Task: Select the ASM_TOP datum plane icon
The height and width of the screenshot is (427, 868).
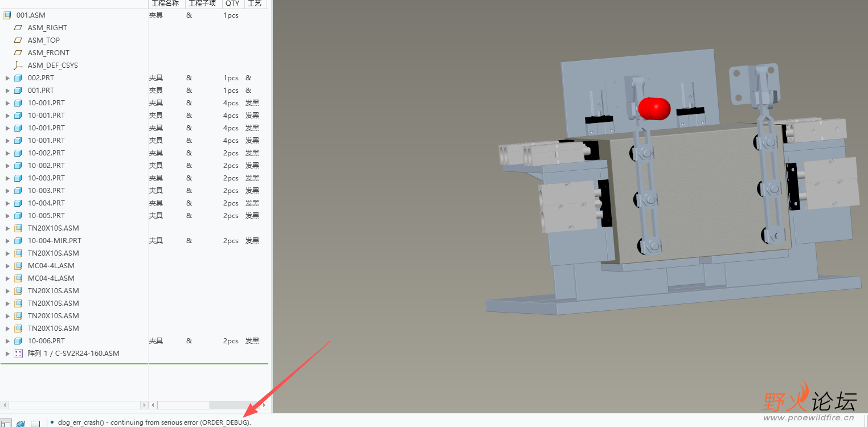Action: pos(18,40)
